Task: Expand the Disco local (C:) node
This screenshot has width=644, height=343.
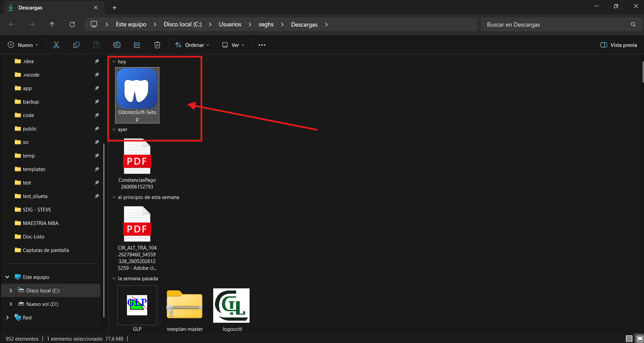Action: (11, 290)
